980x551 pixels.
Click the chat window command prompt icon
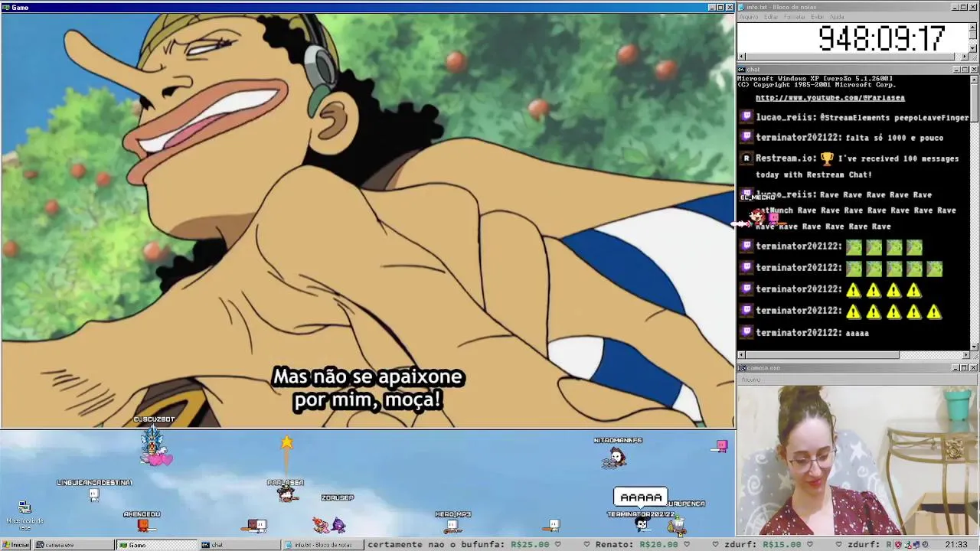click(742, 69)
